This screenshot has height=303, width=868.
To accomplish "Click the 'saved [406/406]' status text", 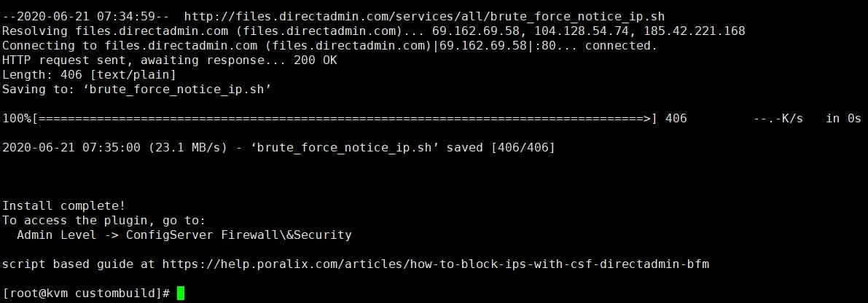I will (500, 147).
